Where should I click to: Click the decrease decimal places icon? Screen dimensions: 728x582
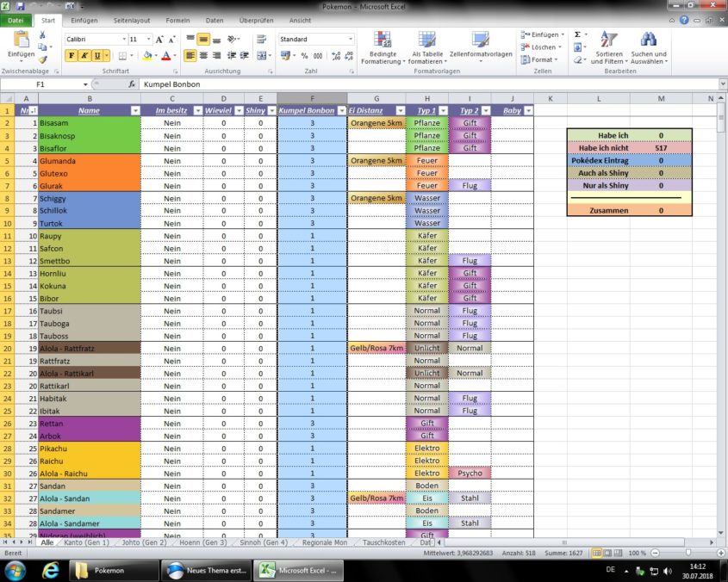pos(350,56)
